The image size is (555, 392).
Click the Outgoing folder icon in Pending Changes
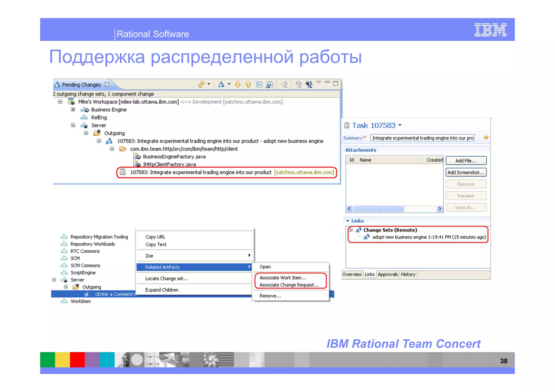click(x=97, y=133)
